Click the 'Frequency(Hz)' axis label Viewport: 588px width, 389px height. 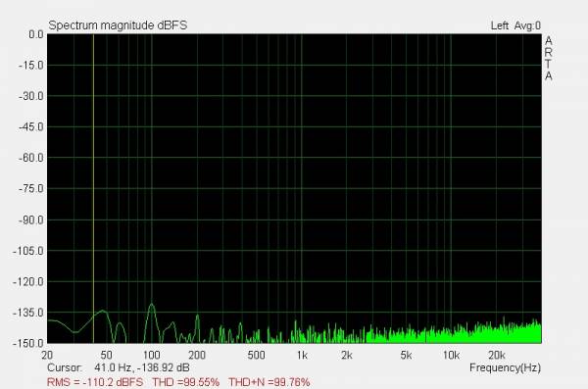click(x=505, y=367)
